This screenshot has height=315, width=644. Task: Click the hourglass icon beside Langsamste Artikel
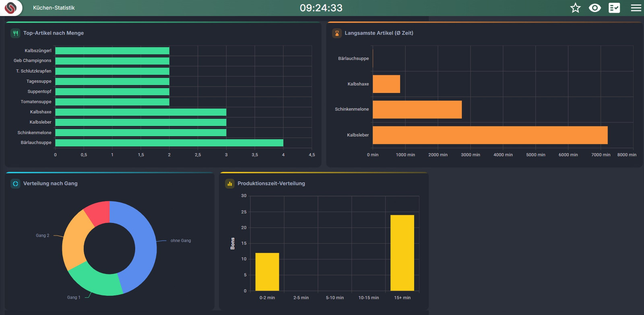tap(337, 33)
